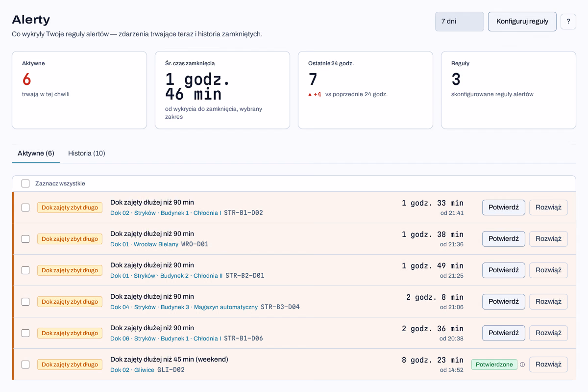Image resolution: width=588 pixels, height=392 pixels.
Task: Click Rozwiąż on the STR-B1-D06 alert
Action: click(548, 333)
